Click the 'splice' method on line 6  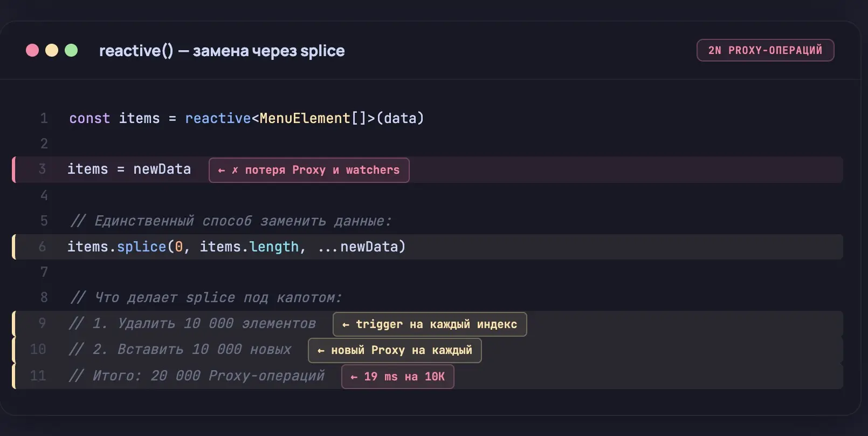(x=141, y=247)
